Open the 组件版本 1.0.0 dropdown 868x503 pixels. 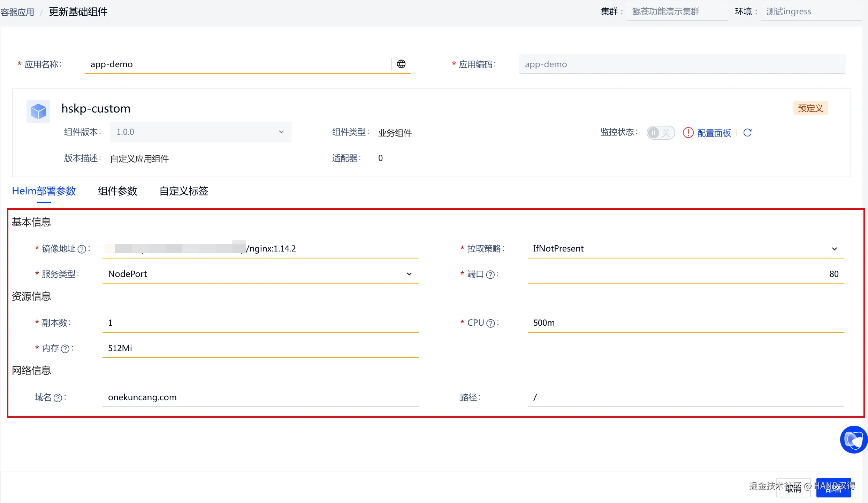tap(200, 132)
